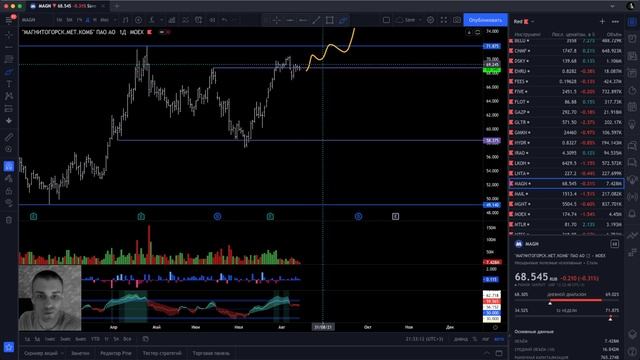Select MTLR row in watchlist
Image resolution: width=640 pixels, height=360 pixels.
[566, 224]
